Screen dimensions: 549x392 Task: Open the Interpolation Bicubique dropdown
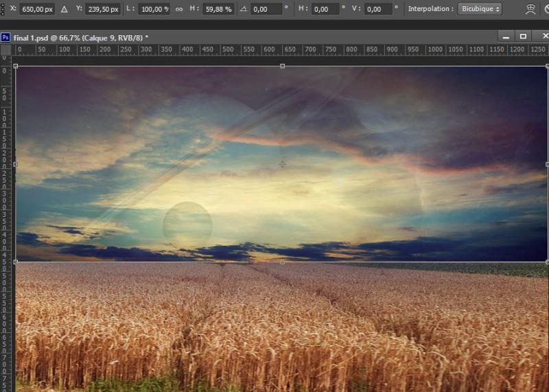pyautogui.click(x=479, y=9)
